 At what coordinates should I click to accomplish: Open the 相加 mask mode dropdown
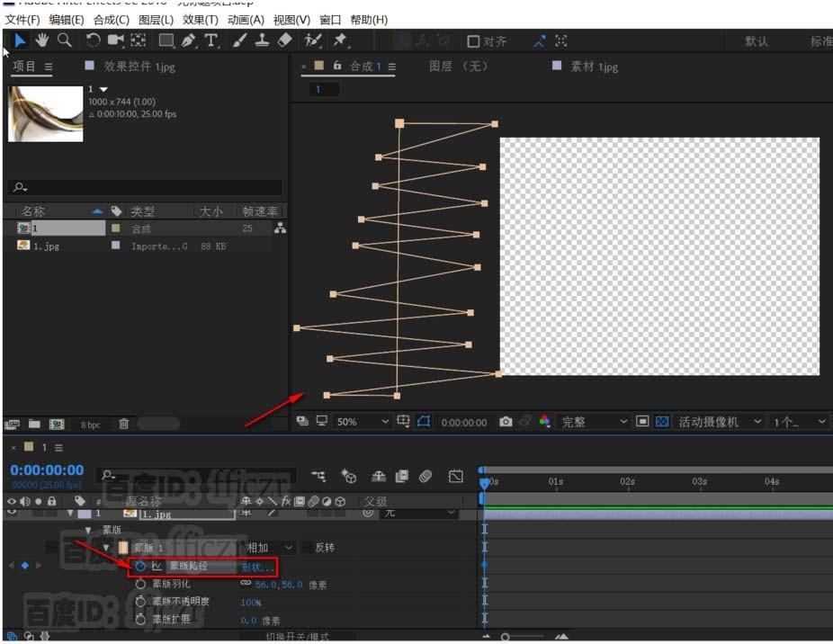tap(271, 548)
